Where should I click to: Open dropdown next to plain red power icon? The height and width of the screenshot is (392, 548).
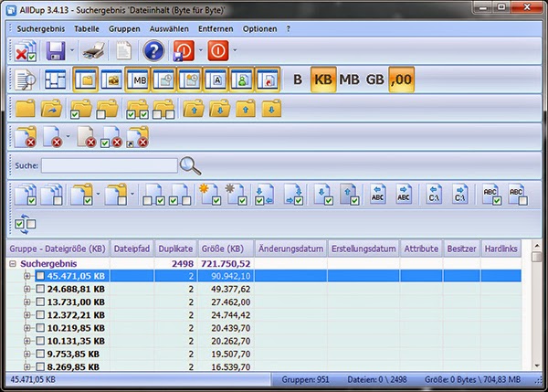235,50
